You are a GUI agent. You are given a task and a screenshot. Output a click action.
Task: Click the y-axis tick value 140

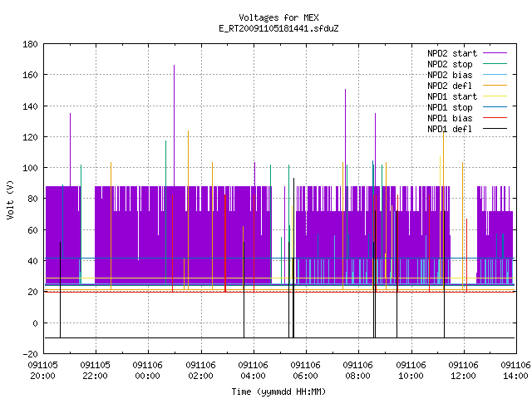coord(30,106)
